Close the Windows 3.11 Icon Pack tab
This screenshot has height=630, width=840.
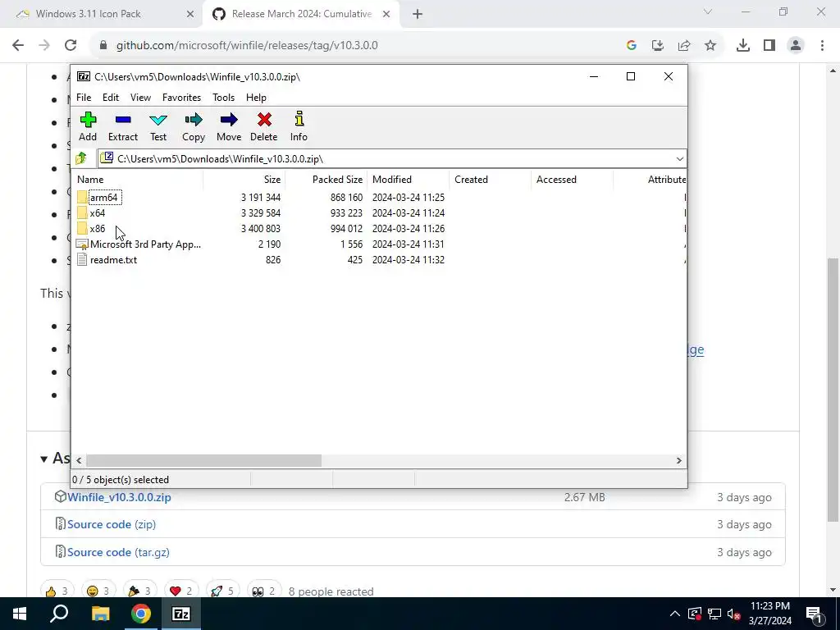coord(189,15)
